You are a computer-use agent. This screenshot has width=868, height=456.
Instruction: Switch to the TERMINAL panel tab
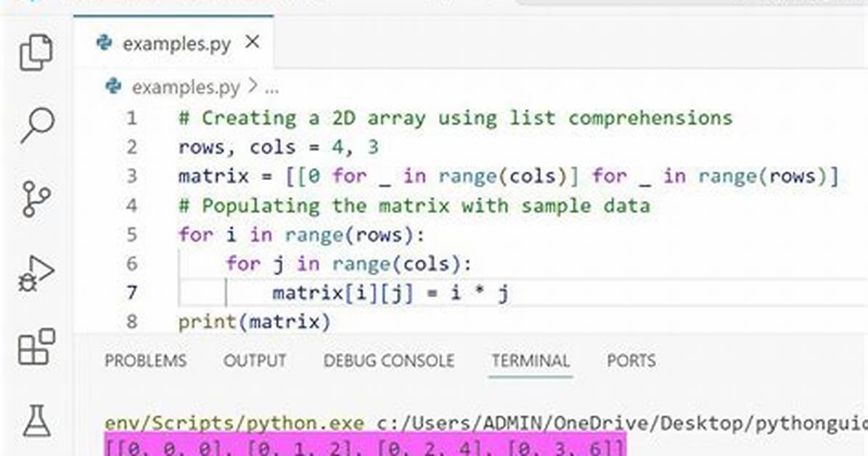tap(531, 361)
